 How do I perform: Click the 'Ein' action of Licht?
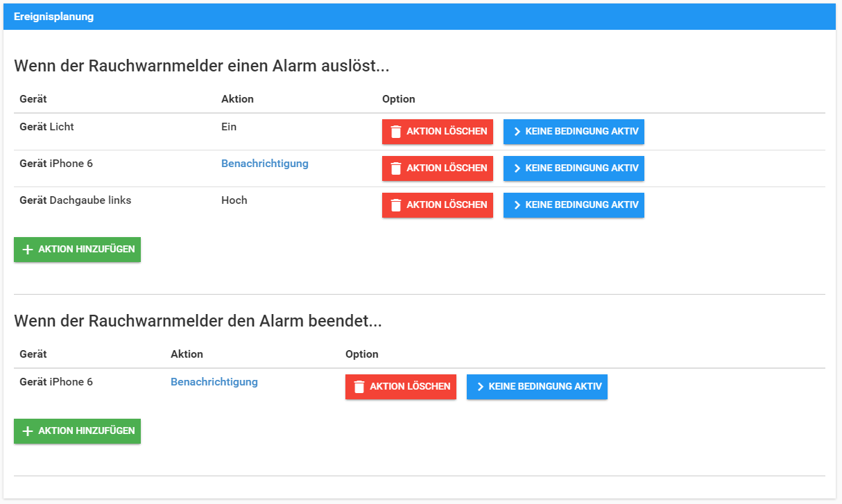pos(229,127)
